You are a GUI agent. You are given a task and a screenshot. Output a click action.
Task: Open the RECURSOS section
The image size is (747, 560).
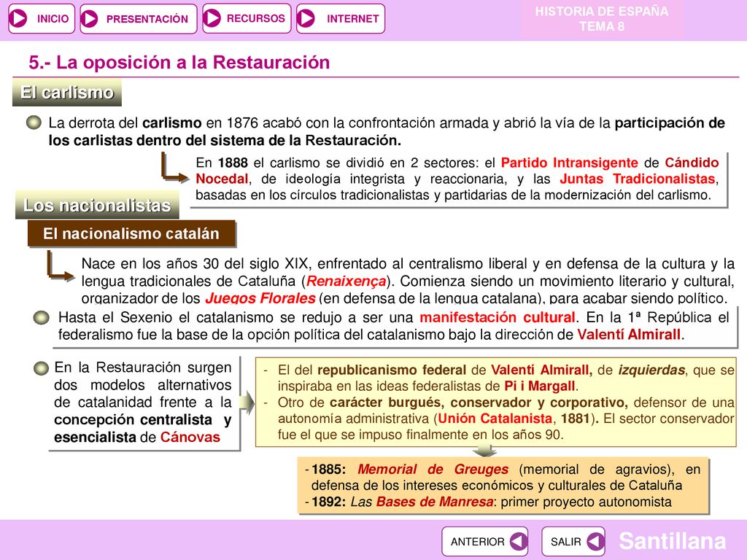pyautogui.click(x=247, y=18)
